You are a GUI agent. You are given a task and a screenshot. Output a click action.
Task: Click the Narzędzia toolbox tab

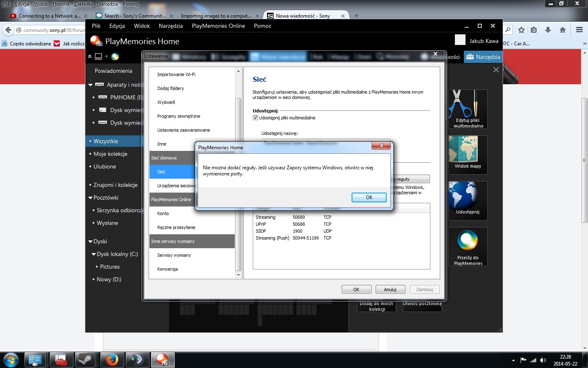[x=483, y=57]
